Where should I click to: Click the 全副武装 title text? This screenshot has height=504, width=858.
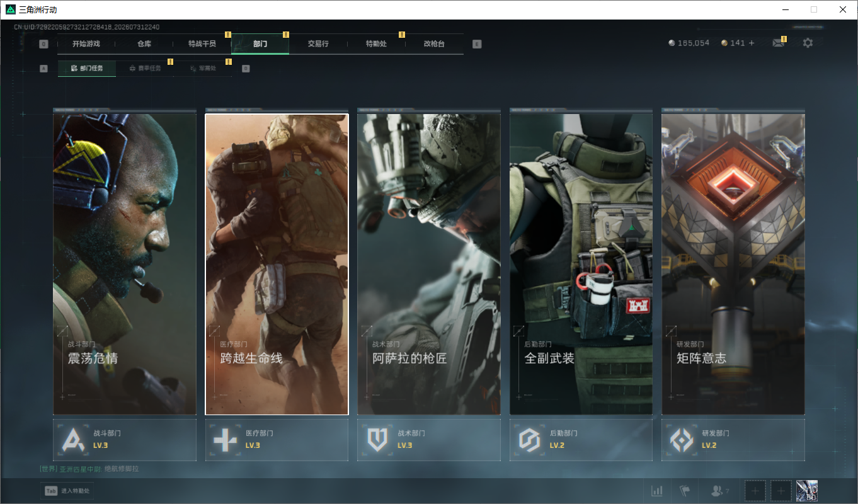pos(550,358)
